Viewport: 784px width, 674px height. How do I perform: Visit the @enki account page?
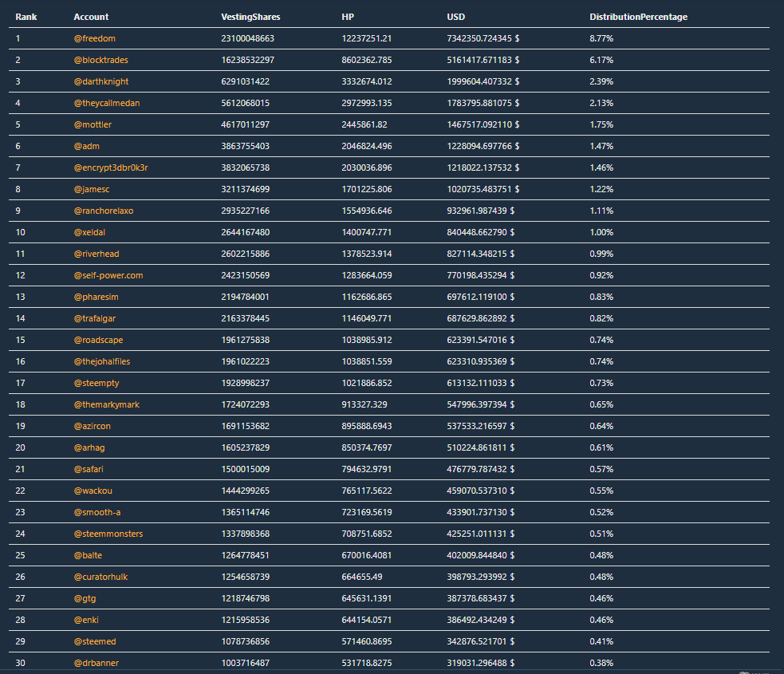pos(86,619)
